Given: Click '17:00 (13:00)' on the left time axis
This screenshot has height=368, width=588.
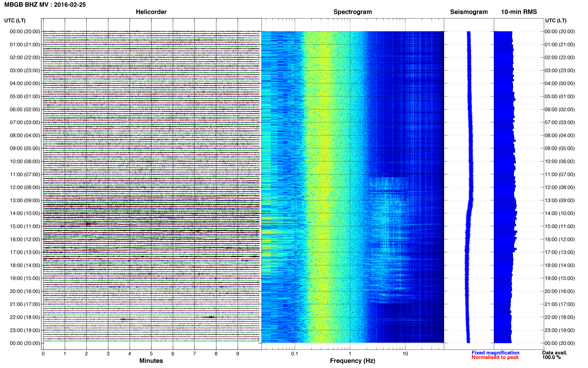Looking at the screenshot, I should 25,252.
